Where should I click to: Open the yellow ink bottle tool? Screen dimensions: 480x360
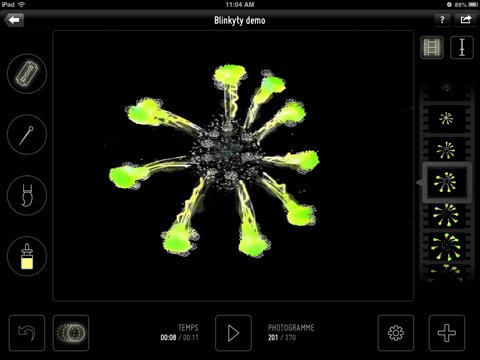click(27, 256)
